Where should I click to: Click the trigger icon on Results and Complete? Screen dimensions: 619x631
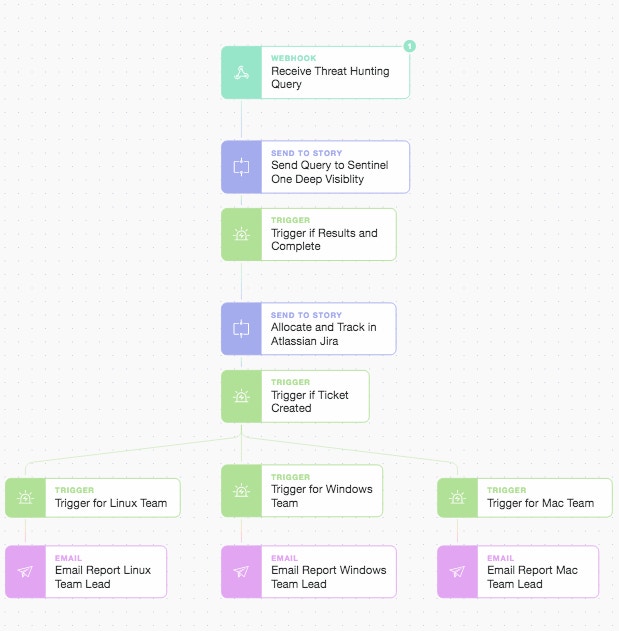(x=241, y=234)
